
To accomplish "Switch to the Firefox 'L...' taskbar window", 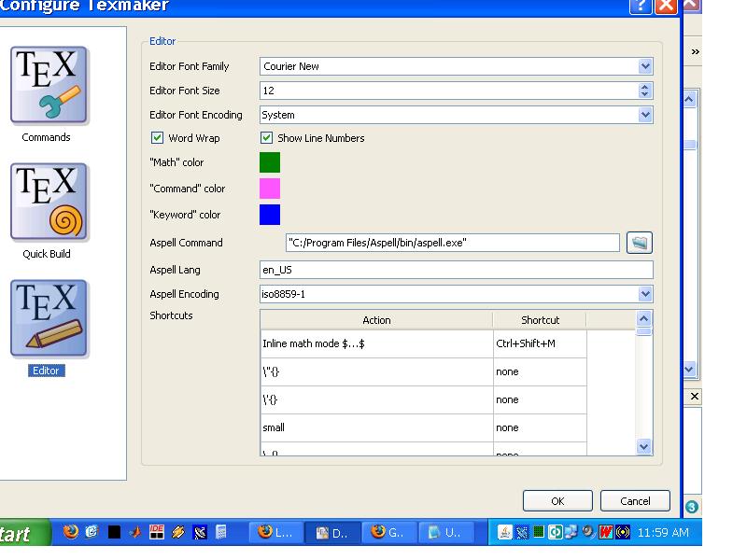I will point(275,532).
